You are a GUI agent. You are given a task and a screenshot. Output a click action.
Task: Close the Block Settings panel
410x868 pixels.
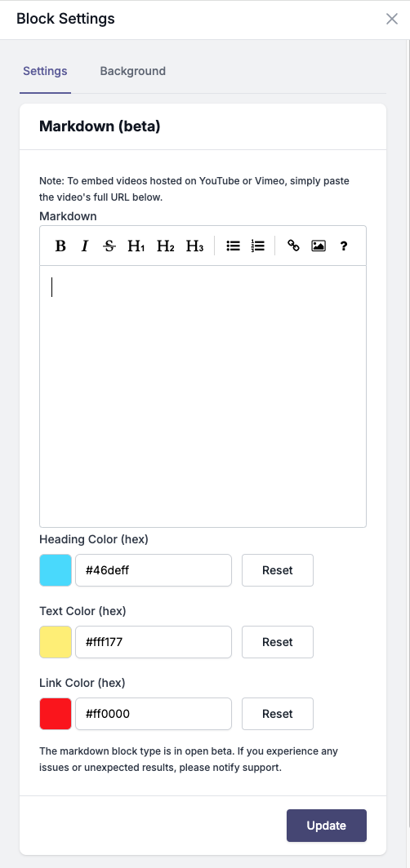(392, 19)
